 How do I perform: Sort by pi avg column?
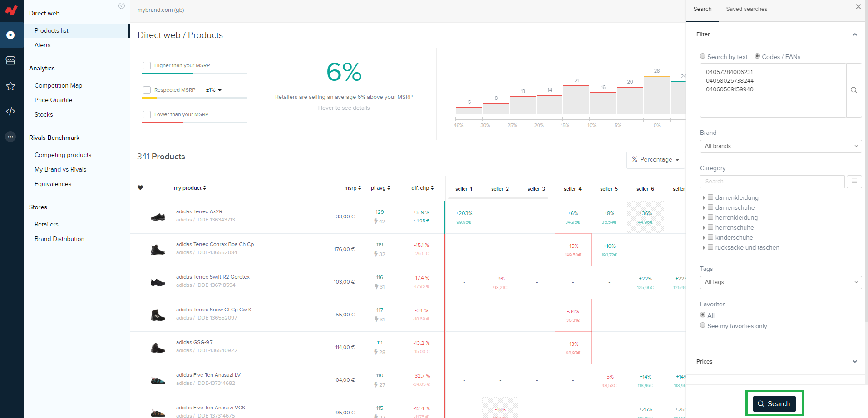[380, 188]
